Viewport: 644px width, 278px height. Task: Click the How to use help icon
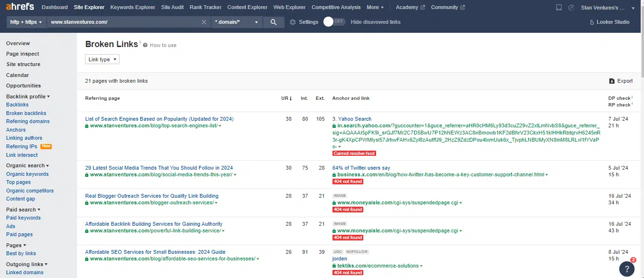[x=145, y=46]
